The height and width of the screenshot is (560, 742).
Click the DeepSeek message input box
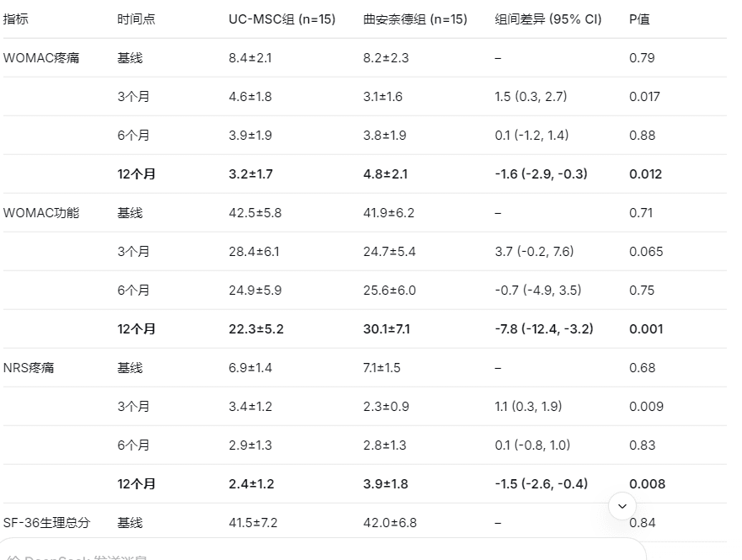click(x=323, y=550)
